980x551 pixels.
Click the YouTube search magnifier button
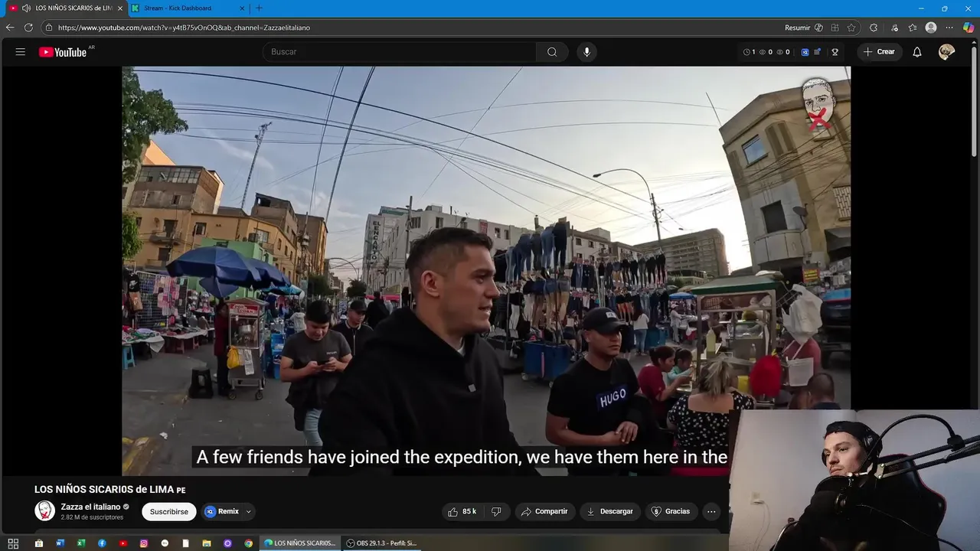[552, 52]
